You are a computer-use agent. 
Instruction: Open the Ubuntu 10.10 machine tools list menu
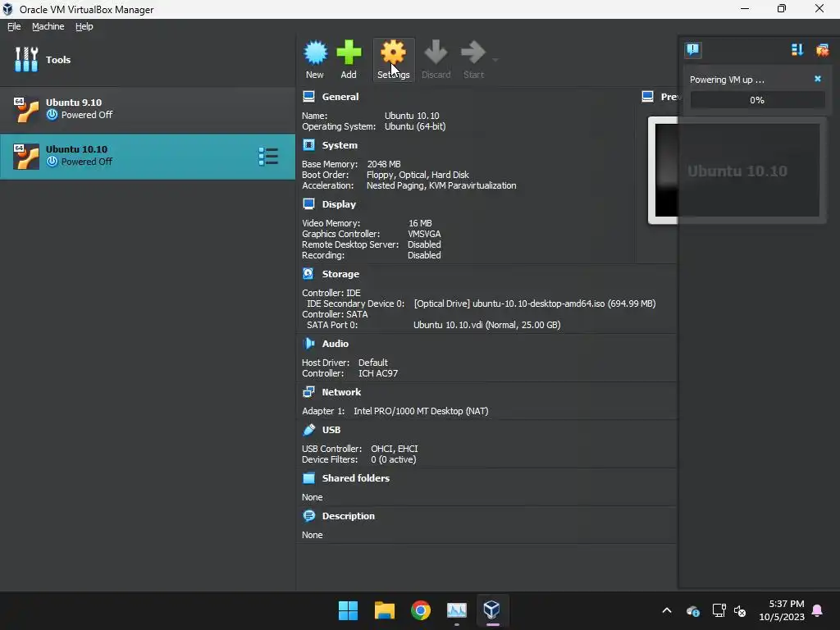(268, 157)
